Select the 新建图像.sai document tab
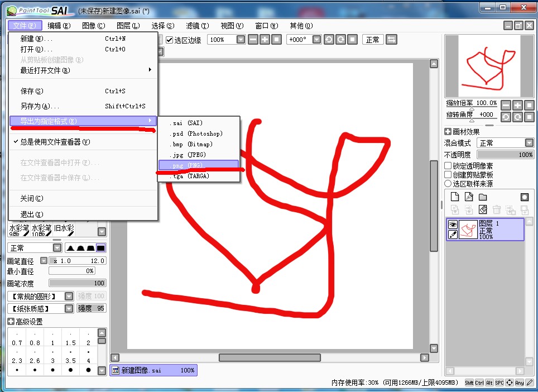 (153, 370)
